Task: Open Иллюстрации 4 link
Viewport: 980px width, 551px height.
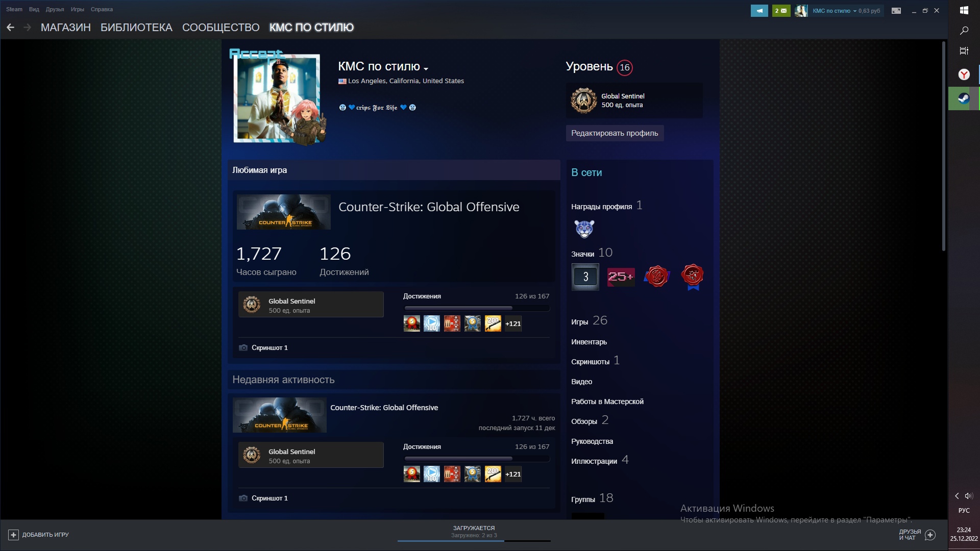Action: [600, 460]
